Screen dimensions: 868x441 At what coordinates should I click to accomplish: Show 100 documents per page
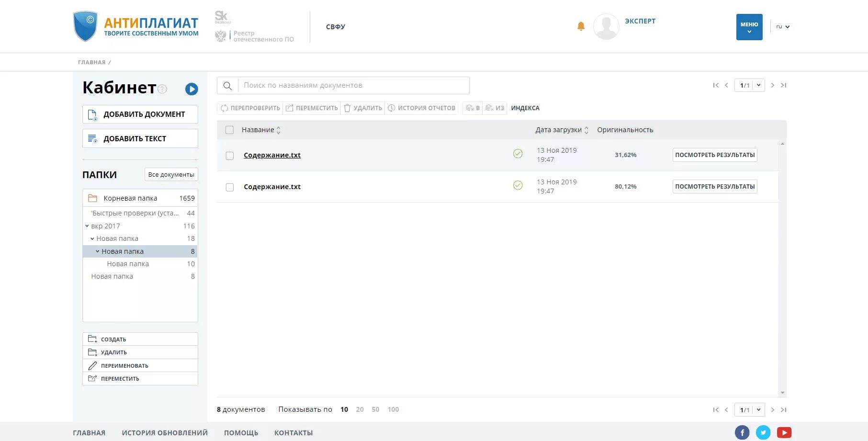tap(393, 410)
